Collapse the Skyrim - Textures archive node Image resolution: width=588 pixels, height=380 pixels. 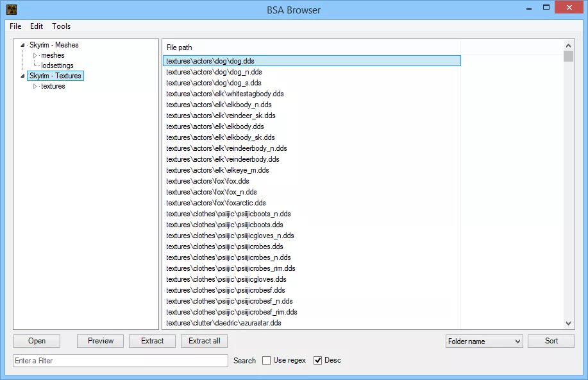pos(22,76)
